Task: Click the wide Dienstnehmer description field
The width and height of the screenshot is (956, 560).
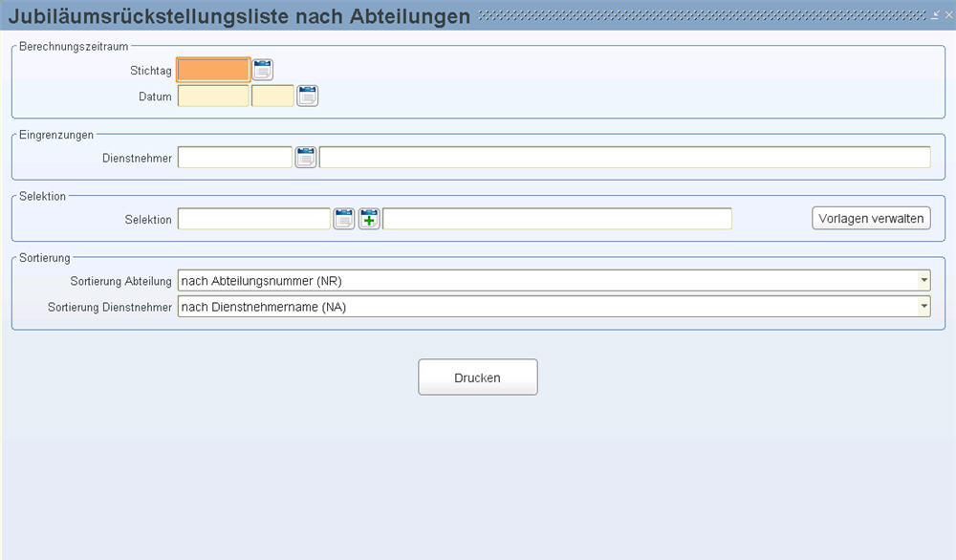Action: tap(625, 158)
